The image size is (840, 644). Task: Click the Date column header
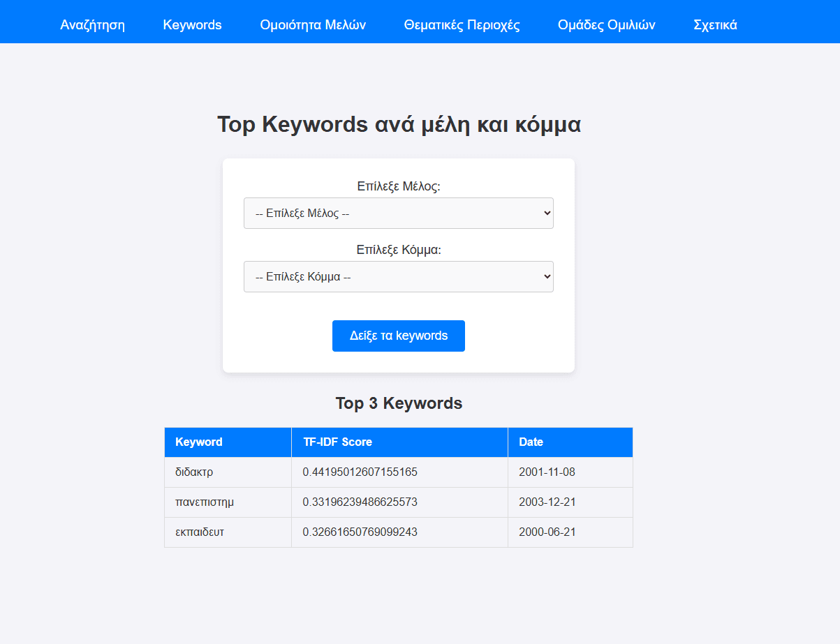[570, 442]
